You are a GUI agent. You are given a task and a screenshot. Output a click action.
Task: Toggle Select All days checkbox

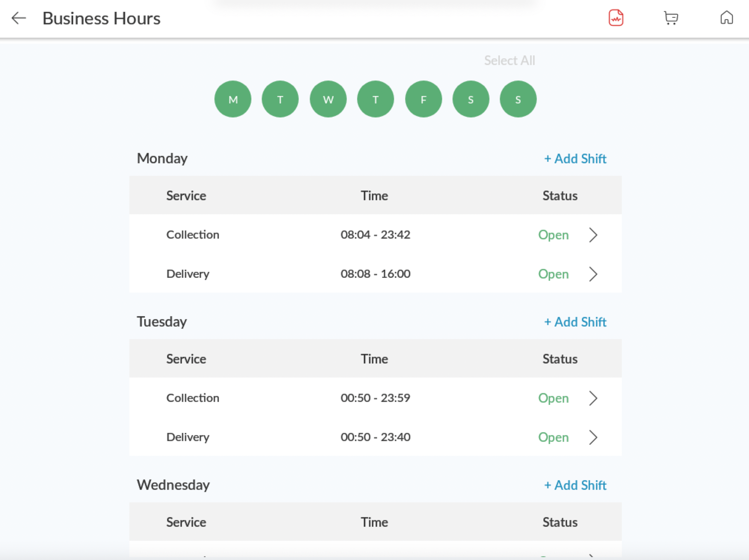(511, 59)
